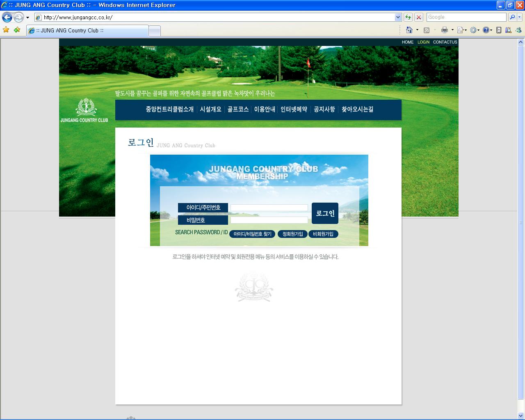The image size is (525, 420).
Task: Click the 비밀번호 password input field
Action: point(269,220)
